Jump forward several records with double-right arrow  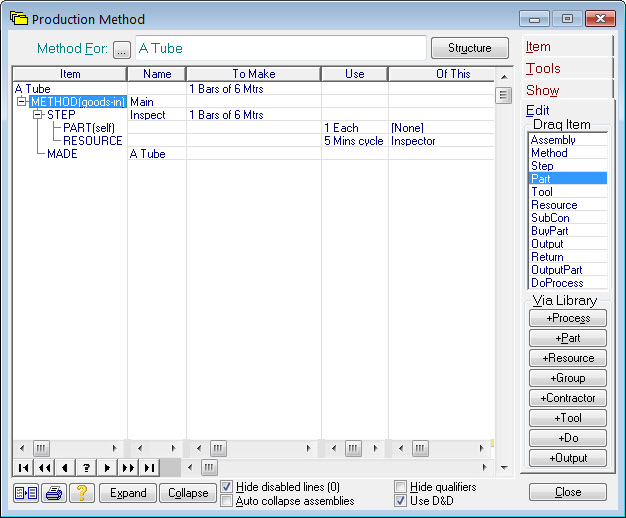[x=128, y=468]
